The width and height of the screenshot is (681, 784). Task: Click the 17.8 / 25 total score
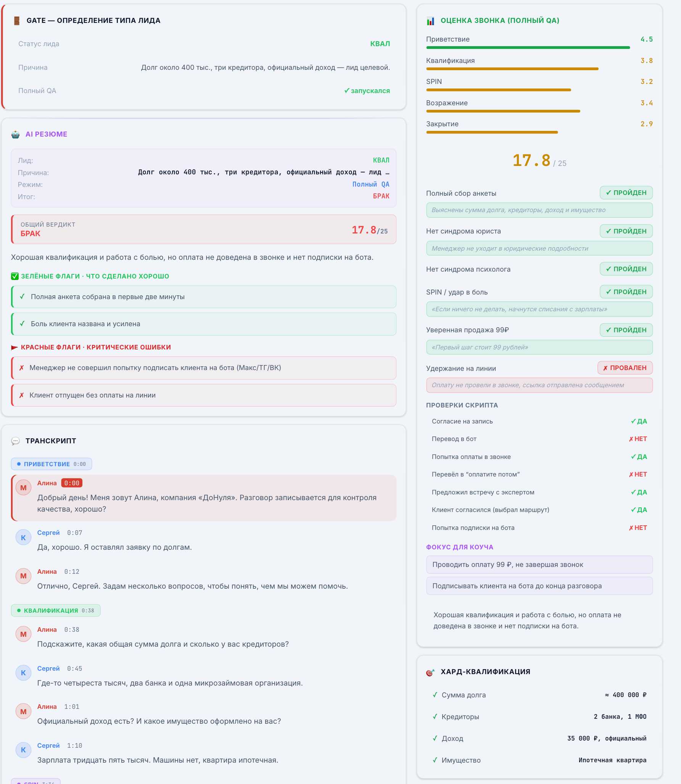(539, 161)
